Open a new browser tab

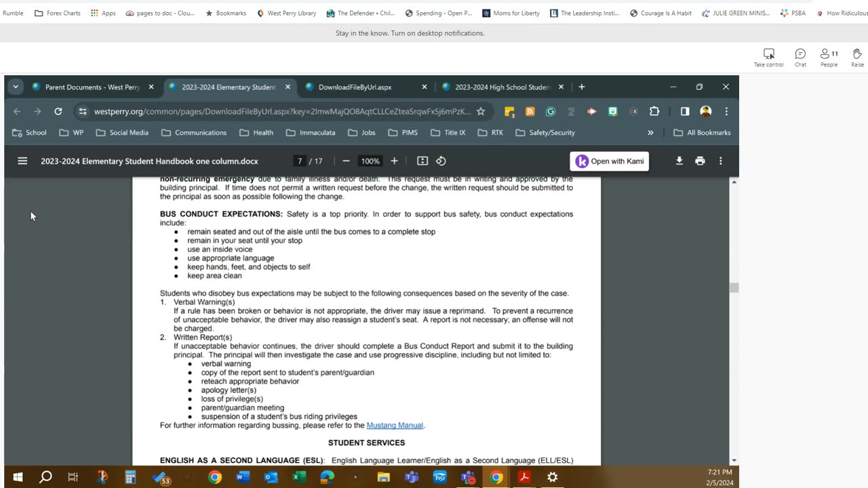coord(581,87)
